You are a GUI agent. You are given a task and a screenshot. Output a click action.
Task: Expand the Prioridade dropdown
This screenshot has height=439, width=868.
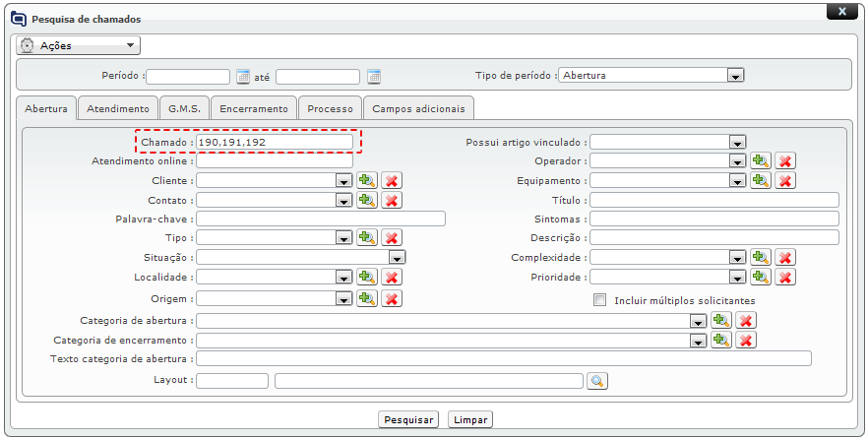(737, 278)
